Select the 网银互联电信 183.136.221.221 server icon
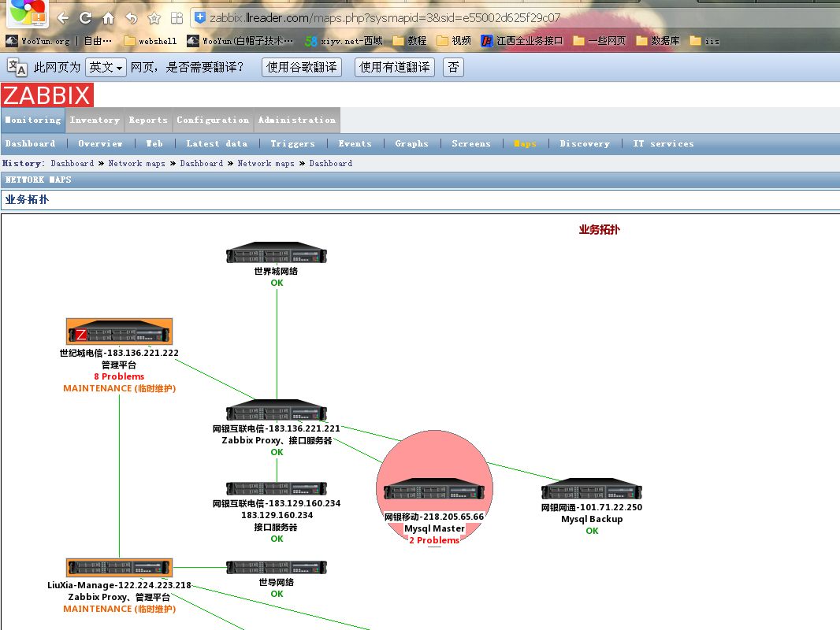Image resolution: width=840 pixels, height=630 pixels. tap(277, 410)
